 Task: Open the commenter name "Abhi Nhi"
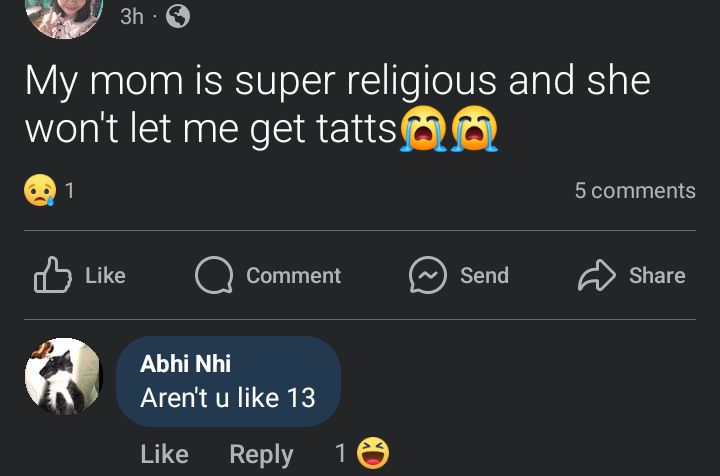(185, 363)
